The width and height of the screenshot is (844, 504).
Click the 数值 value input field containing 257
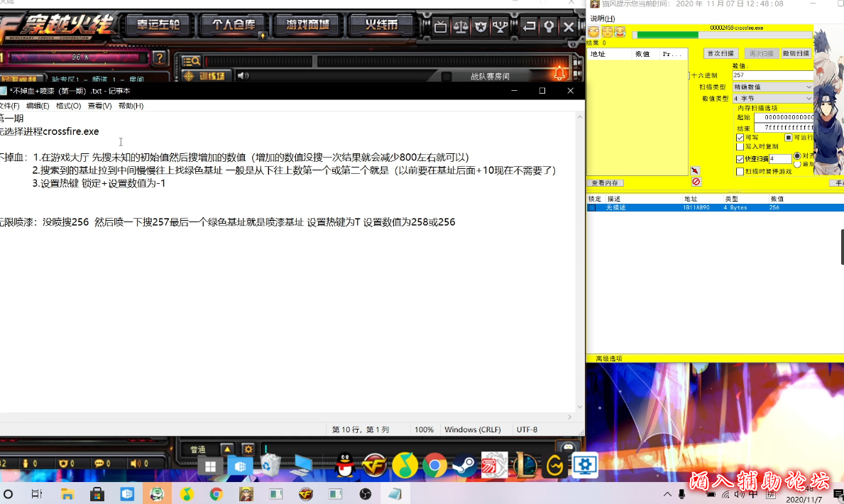click(x=772, y=75)
